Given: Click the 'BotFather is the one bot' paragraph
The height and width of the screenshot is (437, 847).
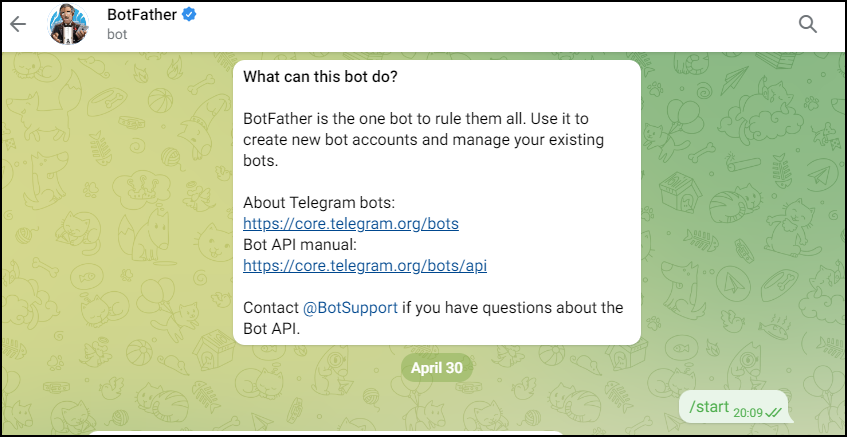Looking at the screenshot, I should (x=424, y=139).
